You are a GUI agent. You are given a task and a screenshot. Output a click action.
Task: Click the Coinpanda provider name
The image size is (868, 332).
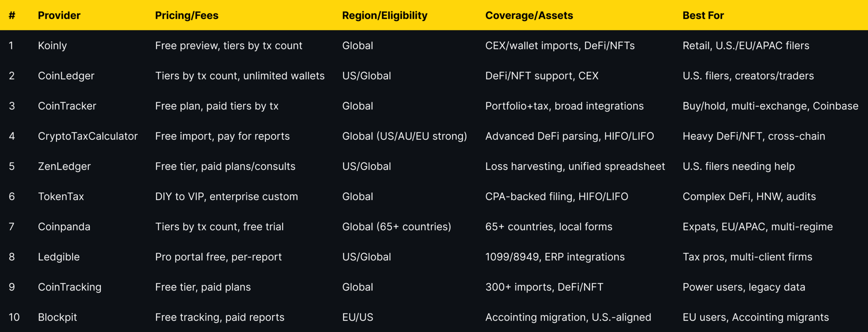[x=64, y=227]
